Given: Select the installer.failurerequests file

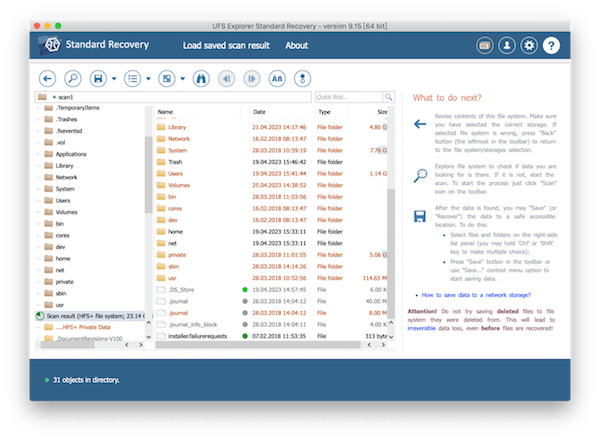Looking at the screenshot, I should [271, 336].
